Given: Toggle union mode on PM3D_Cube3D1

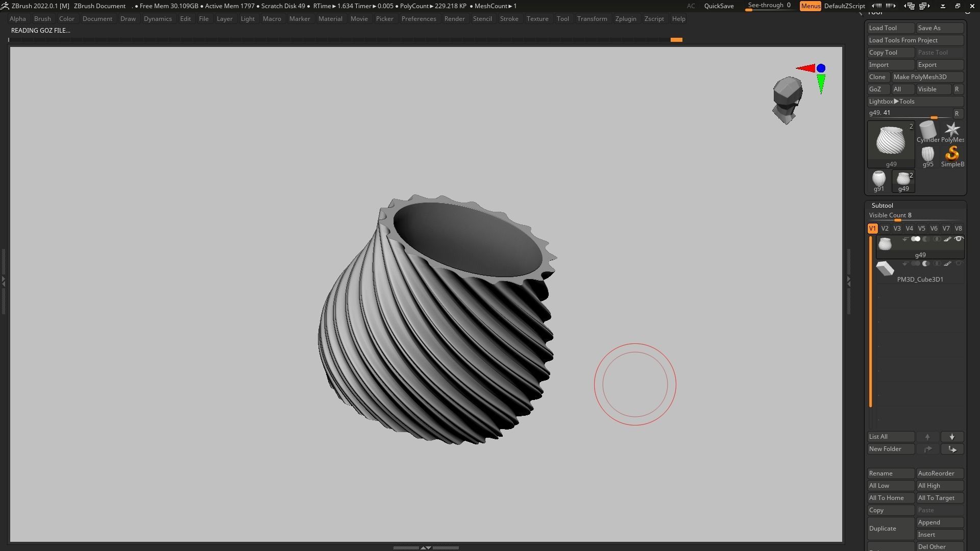Looking at the screenshot, I should pos(916,264).
